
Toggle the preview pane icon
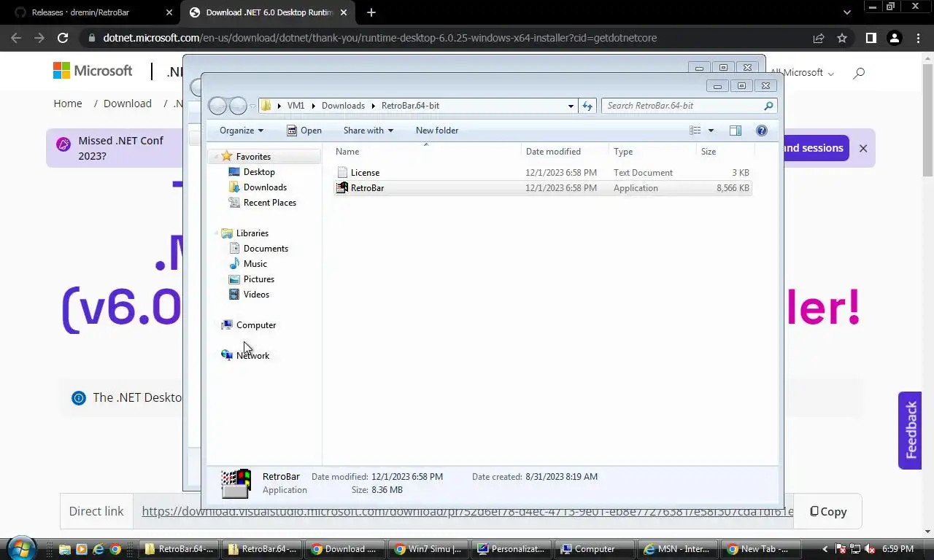click(736, 131)
